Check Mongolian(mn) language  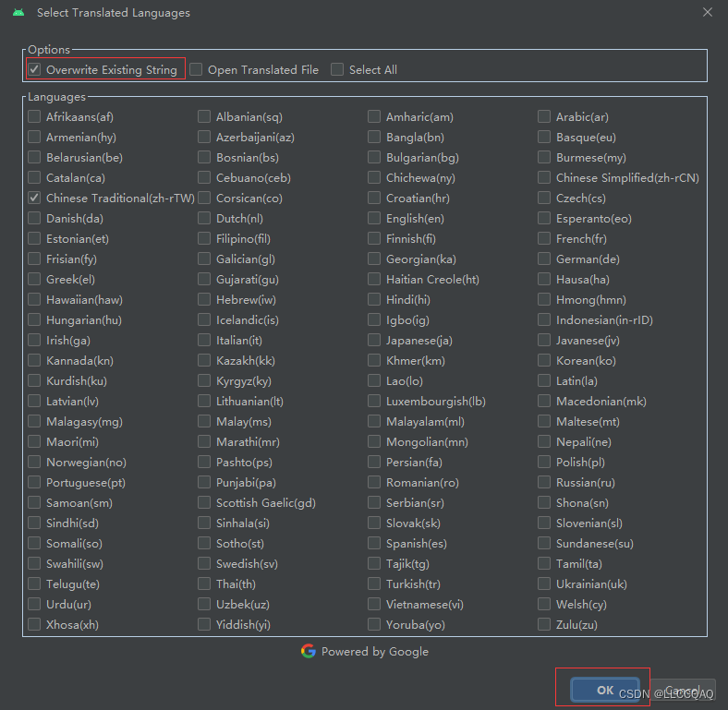click(374, 441)
